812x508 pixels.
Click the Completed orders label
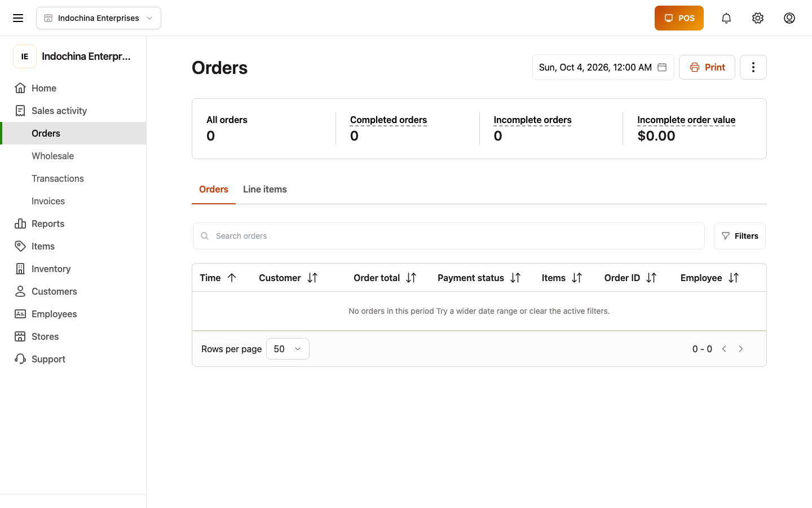[x=389, y=120]
